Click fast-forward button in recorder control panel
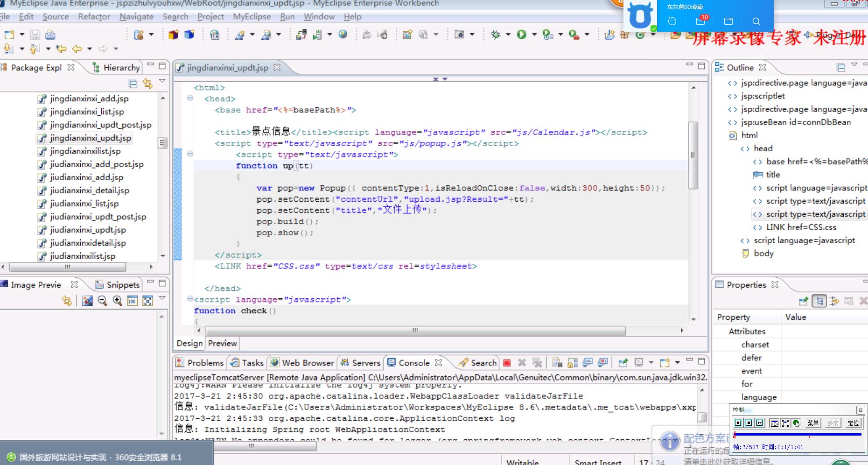Viewport: 868px width, 465px height. [760, 423]
